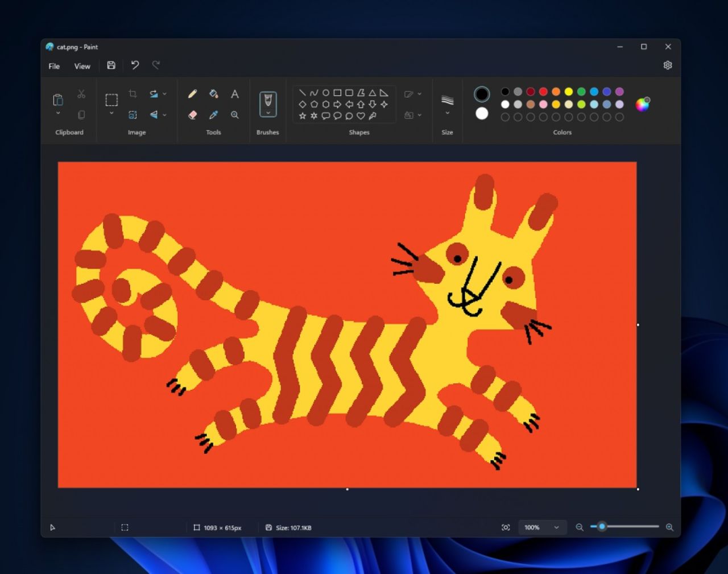
Task: Open the Brushes dropdown
Action: tap(267, 112)
